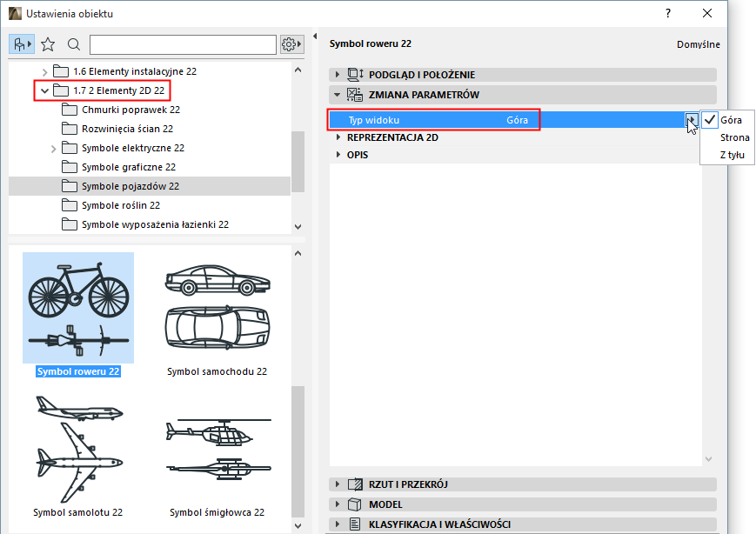Expand the PODGLĄD I POŁOŻENIE panel
The height and width of the screenshot is (534, 756).
(337, 75)
